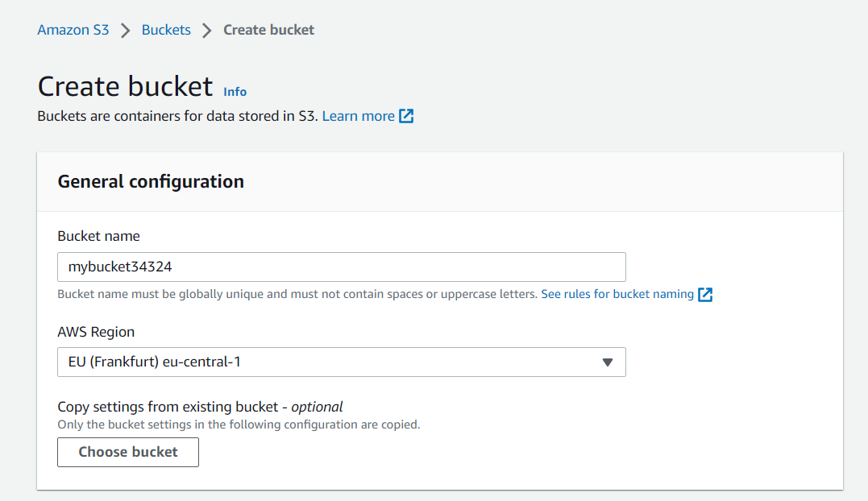Open the Info link beside Create bucket
This screenshot has height=501, width=868.
click(x=235, y=92)
